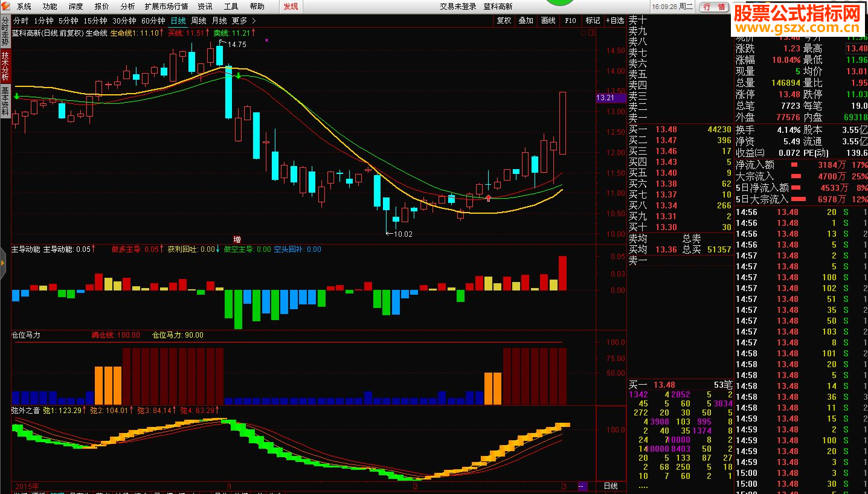Switch to 60分钟 chart period
This screenshot has height=494, width=868.
153,21
